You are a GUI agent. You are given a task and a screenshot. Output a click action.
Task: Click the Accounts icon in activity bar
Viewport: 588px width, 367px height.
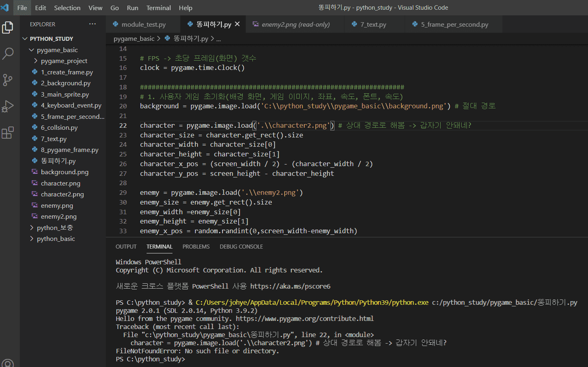(x=8, y=363)
